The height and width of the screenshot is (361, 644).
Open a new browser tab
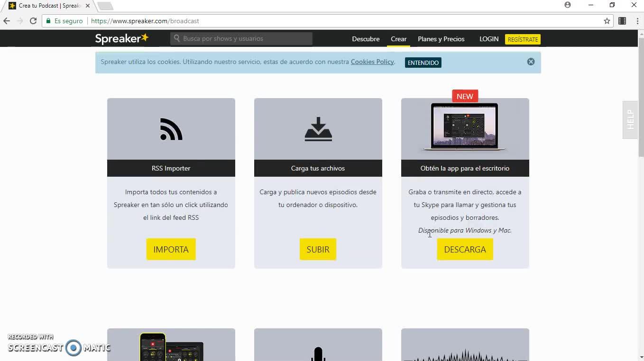tap(105, 6)
